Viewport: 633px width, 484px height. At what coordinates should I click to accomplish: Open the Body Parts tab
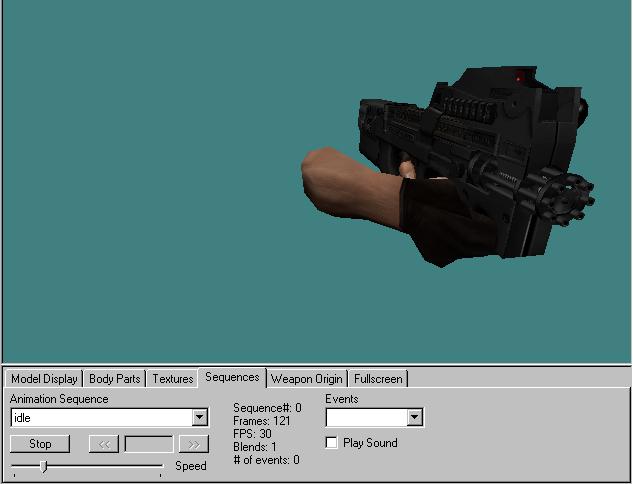click(115, 379)
